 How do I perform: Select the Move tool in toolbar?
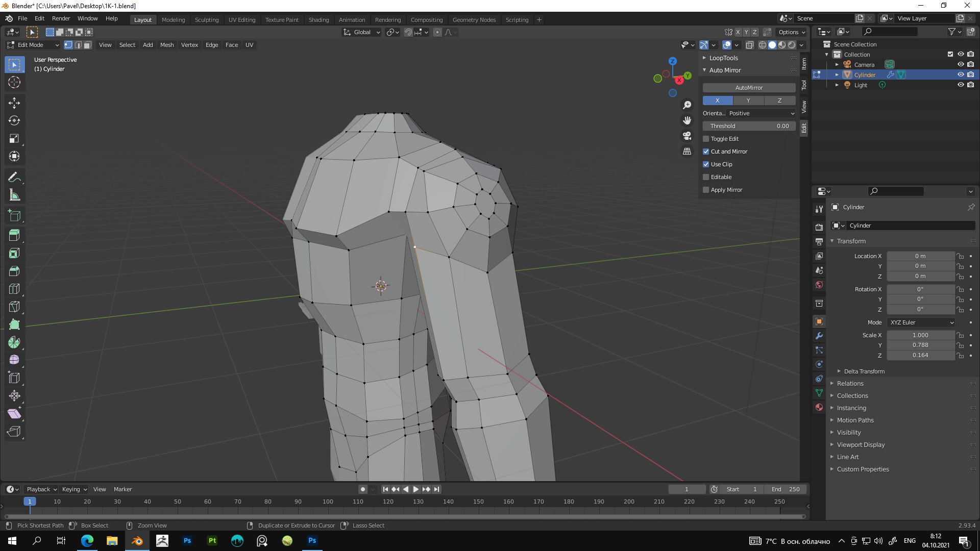(15, 102)
